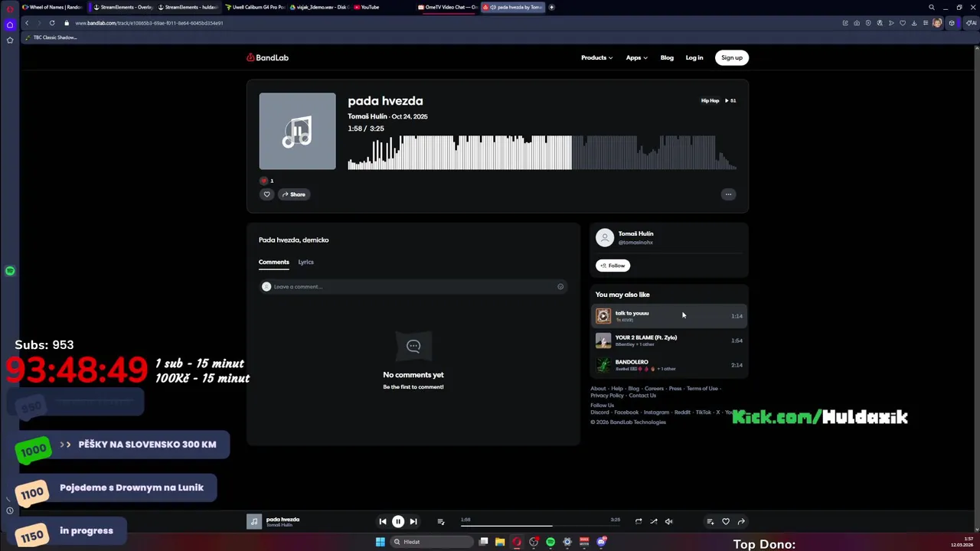This screenshot has width=980, height=551.
Task: Open the three-dot more options menu
Action: [728, 194]
